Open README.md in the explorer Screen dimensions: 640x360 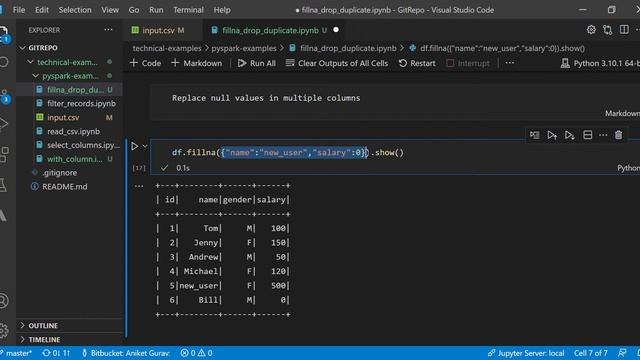(x=64, y=187)
